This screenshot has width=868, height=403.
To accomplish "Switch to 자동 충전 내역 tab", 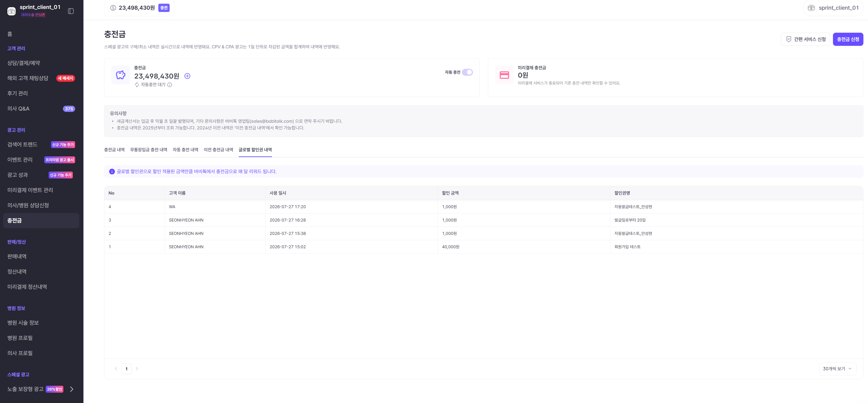I will (x=185, y=150).
